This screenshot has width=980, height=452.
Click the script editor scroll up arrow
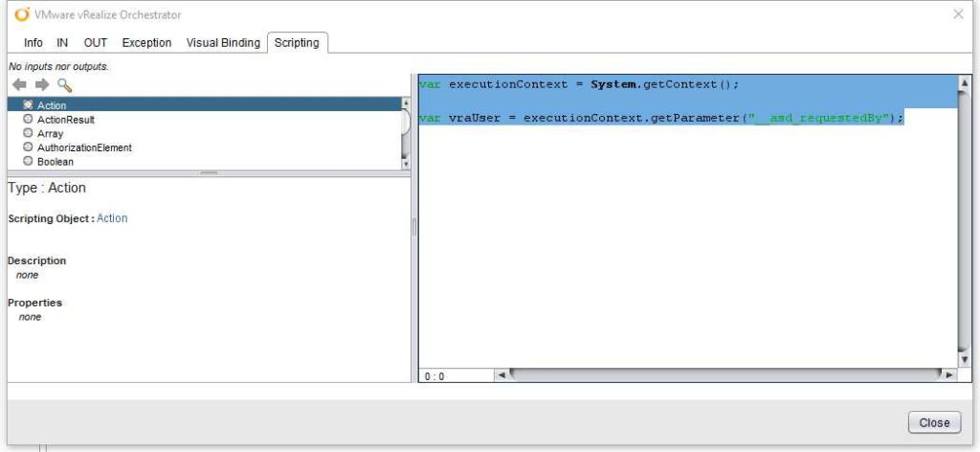(965, 82)
